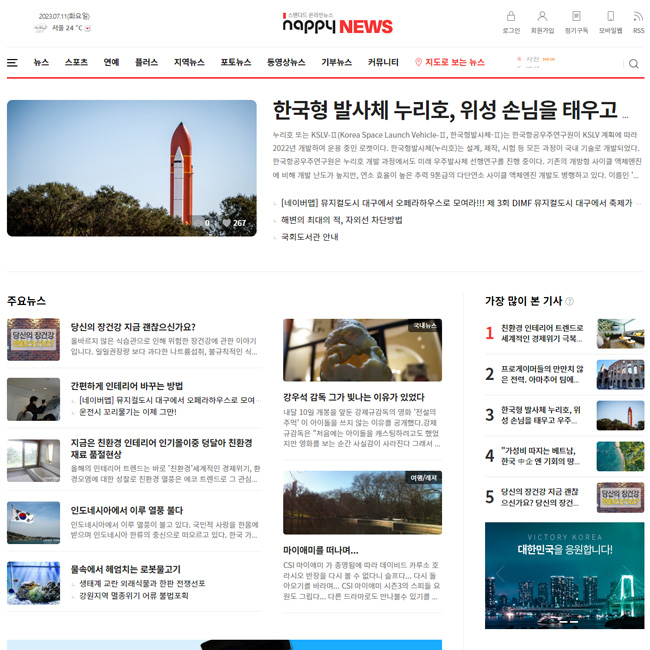The width and height of the screenshot is (650, 650).
Task: Open the hamburger menu icon
Action: 12,63
